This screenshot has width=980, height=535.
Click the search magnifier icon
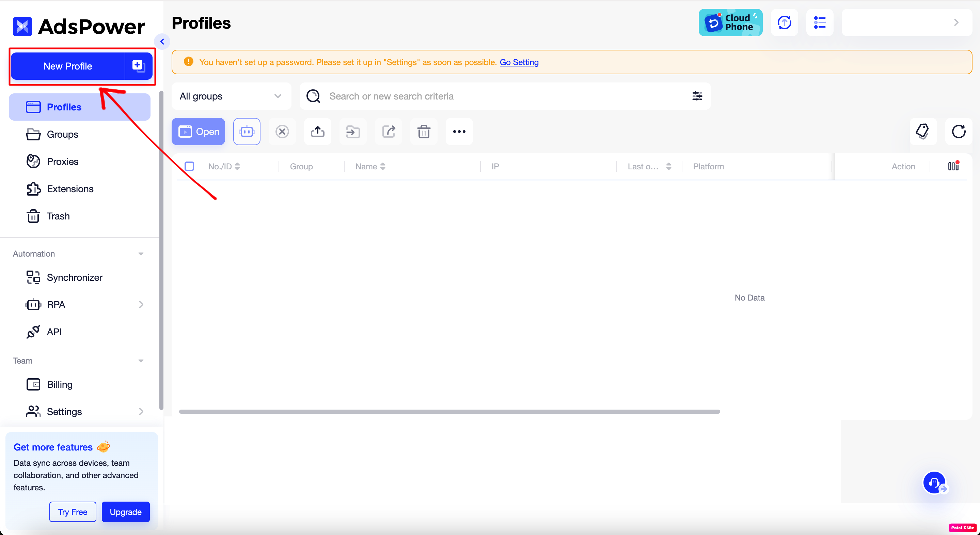point(313,96)
